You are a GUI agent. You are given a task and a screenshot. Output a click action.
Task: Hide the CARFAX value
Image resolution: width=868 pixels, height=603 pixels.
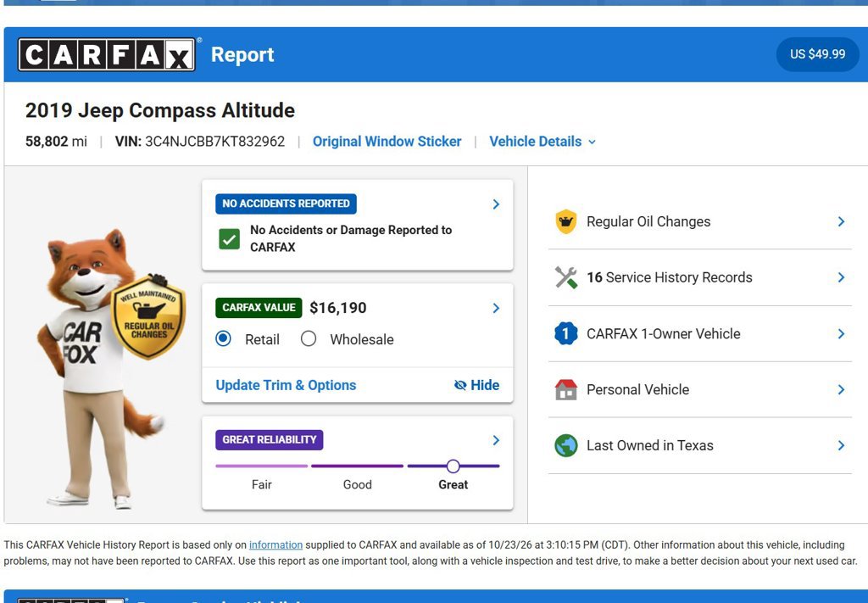(x=476, y=385)
